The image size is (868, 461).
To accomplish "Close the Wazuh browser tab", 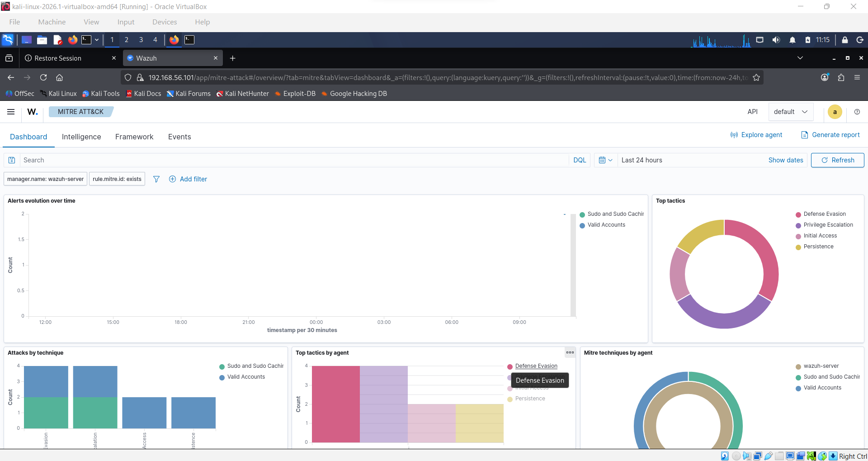I will 216,58.
